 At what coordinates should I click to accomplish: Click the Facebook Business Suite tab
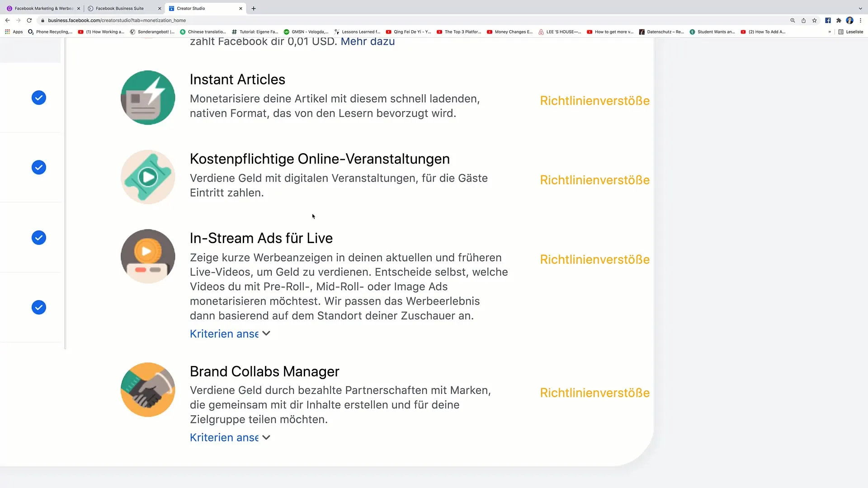(x=119, y=8)
